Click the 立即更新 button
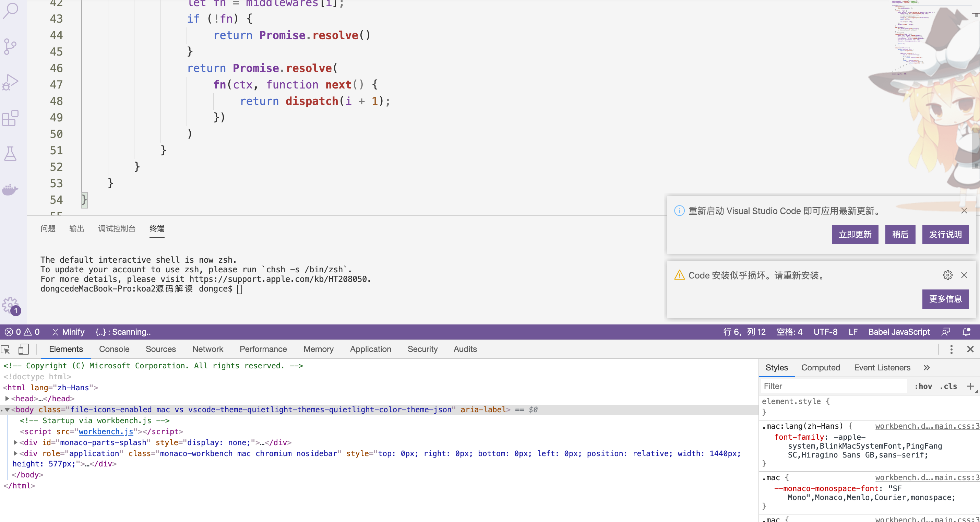Viewport: 980px width, 522px height. [x=855, y=234]
